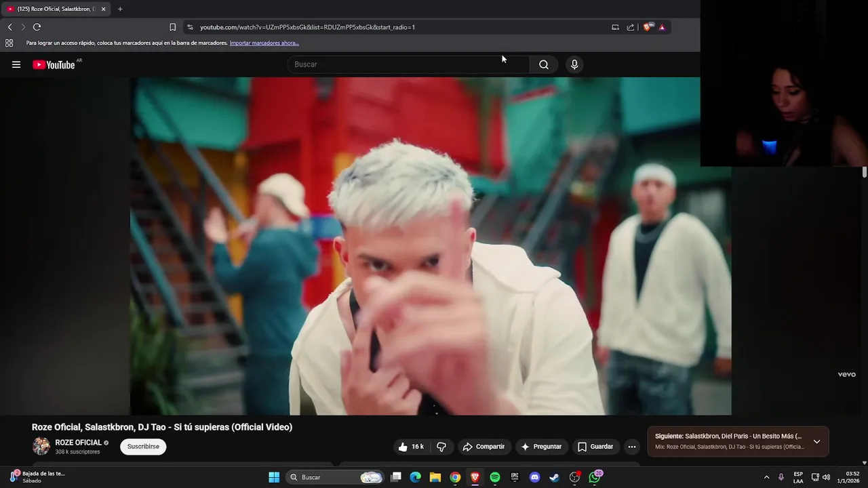Launch Microsoft Edge from taskbar
The image size is (868, 488).
[416, 477]
